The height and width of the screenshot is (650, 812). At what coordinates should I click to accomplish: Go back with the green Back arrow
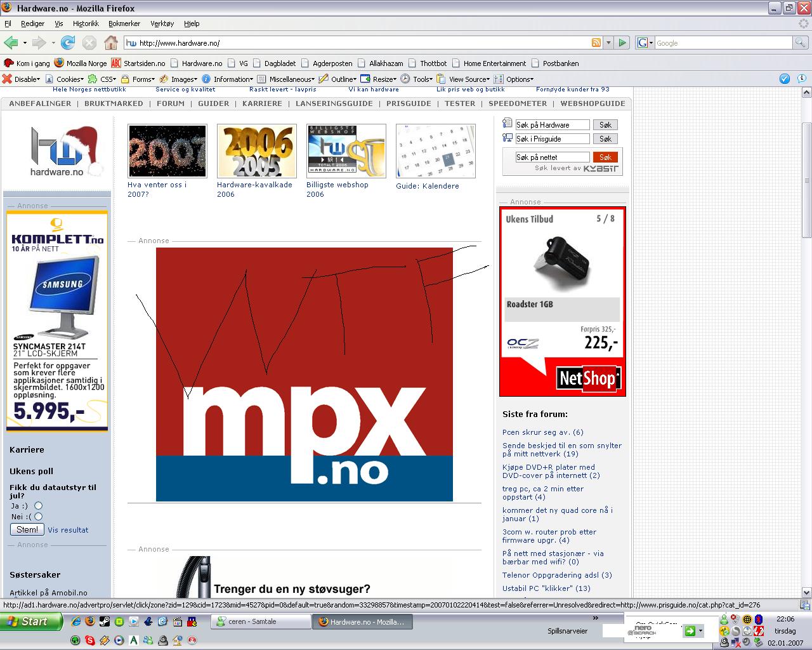point(11,43)
